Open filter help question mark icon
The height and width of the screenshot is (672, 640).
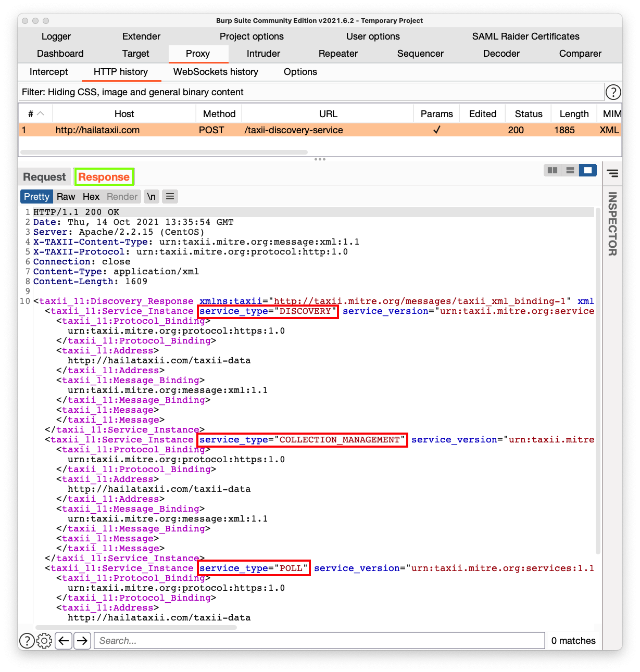coord(613,92)
